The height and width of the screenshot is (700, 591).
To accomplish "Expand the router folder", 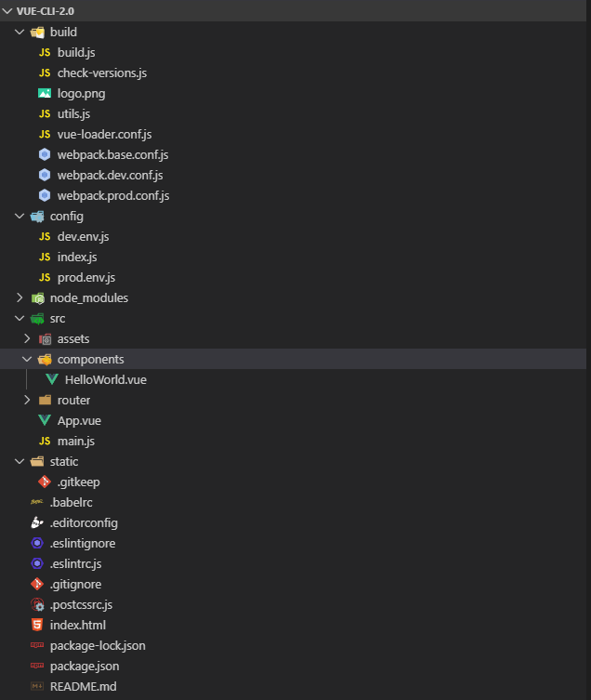I will click(x=27, y=401).
